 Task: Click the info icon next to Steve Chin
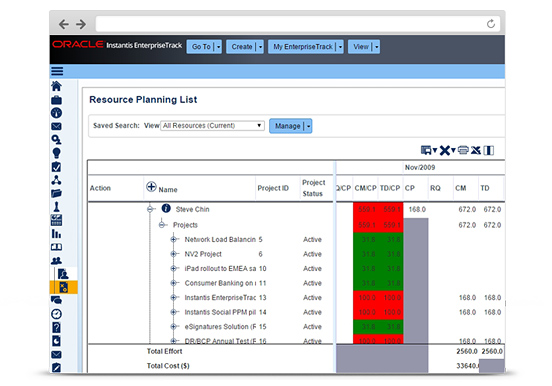click(x=166, y=208)
